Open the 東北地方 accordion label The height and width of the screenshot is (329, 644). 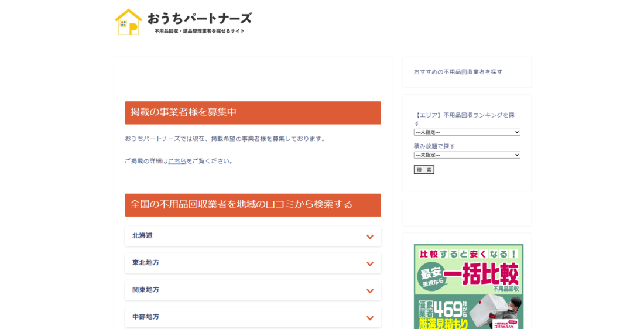(146, 263)
